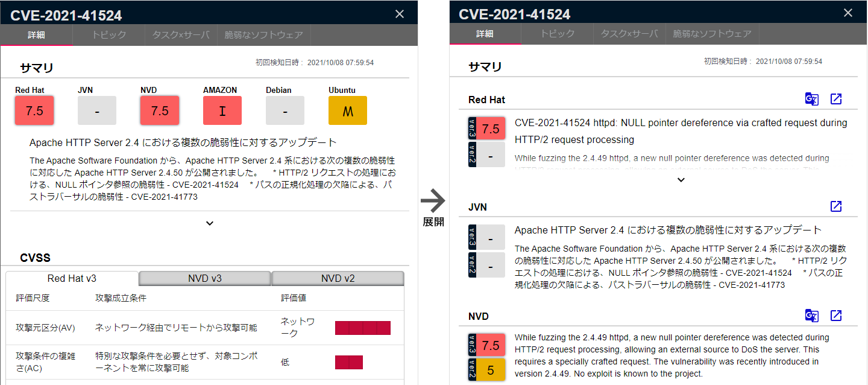Select the Red Hat v3 CVSS tab
The width and height of the screenshot is (868, 385).
tap(72, 278)
